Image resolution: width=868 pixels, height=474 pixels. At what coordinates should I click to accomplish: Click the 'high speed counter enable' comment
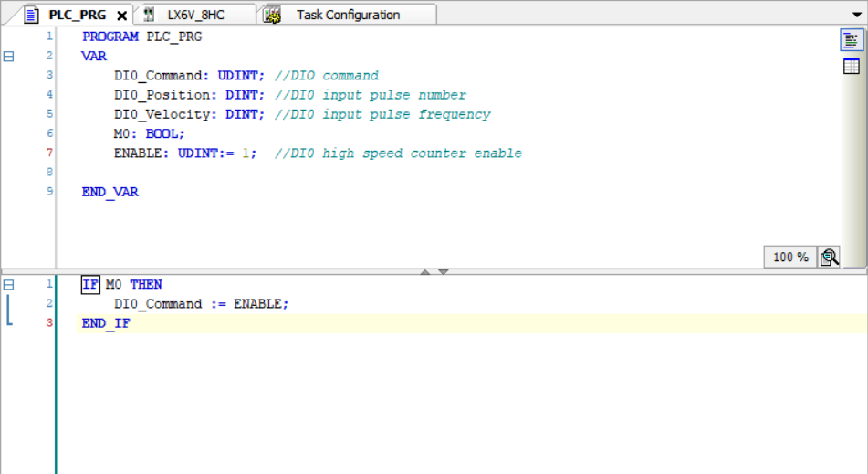tap(422, 153)
